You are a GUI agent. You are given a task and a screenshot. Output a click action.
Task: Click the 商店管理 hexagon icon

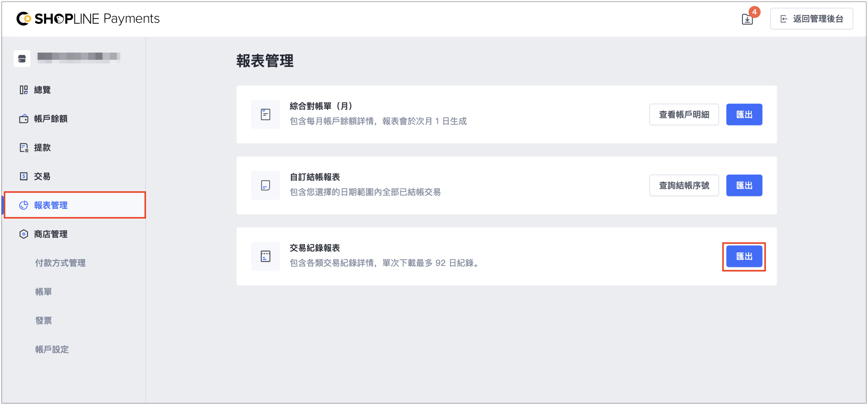(24, 234)
